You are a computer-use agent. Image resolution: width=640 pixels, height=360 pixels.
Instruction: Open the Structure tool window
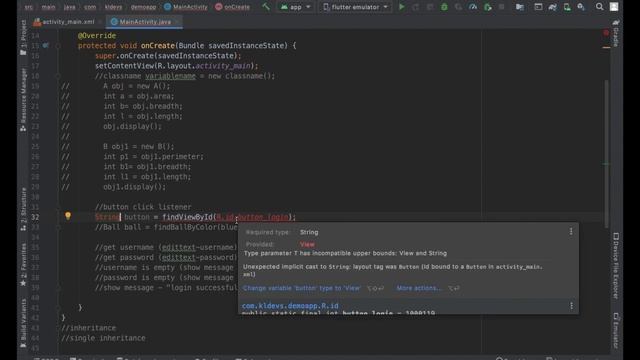[23, 209]
